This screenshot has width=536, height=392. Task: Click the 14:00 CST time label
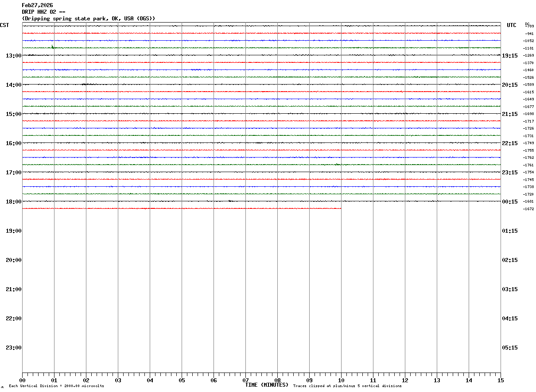click(x=14, y=85)
